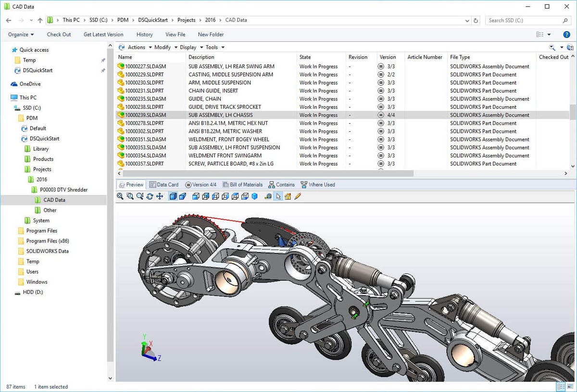Click the Home view icon
This screenshot has width=577, height=392.
[287, 196]
